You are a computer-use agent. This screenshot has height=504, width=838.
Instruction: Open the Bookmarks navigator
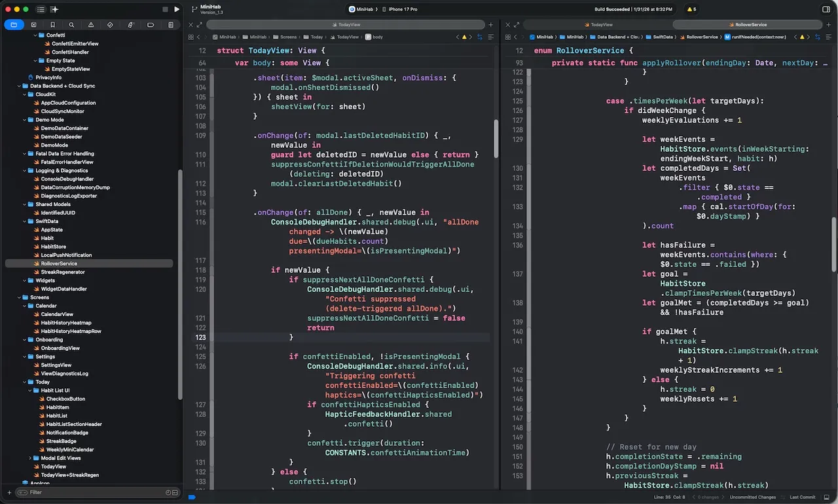[52, 25]
